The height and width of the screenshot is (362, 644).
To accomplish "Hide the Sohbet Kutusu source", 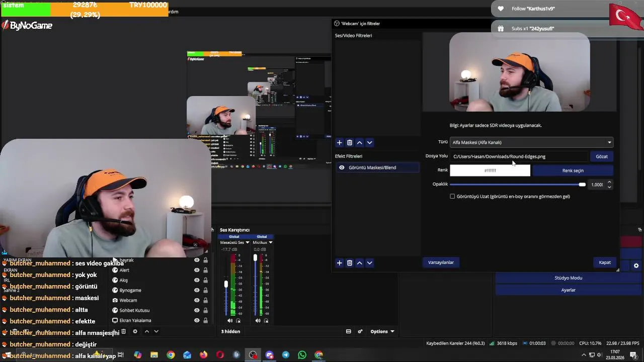I will tap(197, 310).
